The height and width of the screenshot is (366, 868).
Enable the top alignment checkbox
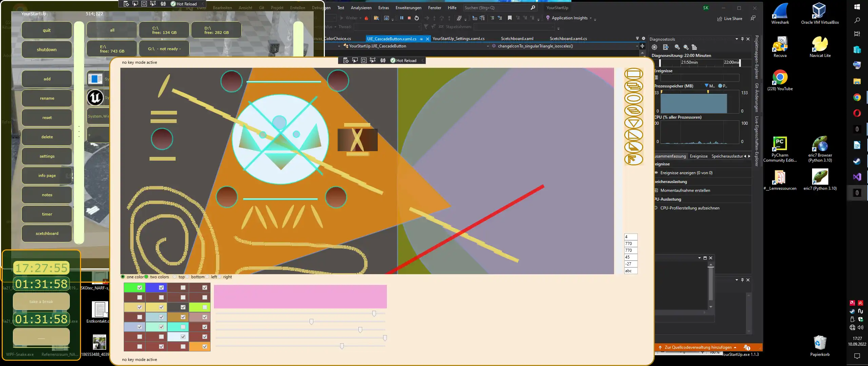175,277
